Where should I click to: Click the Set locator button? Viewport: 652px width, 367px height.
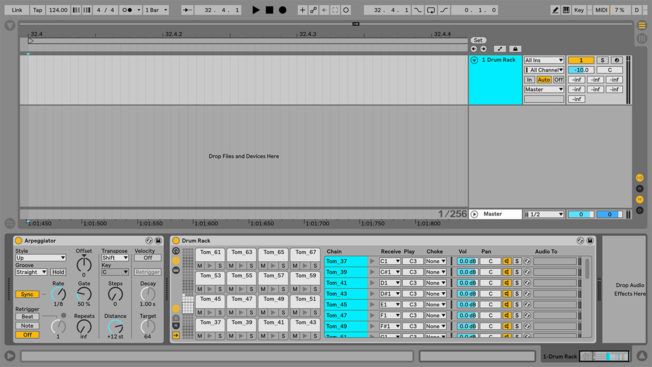pos(478,40)
